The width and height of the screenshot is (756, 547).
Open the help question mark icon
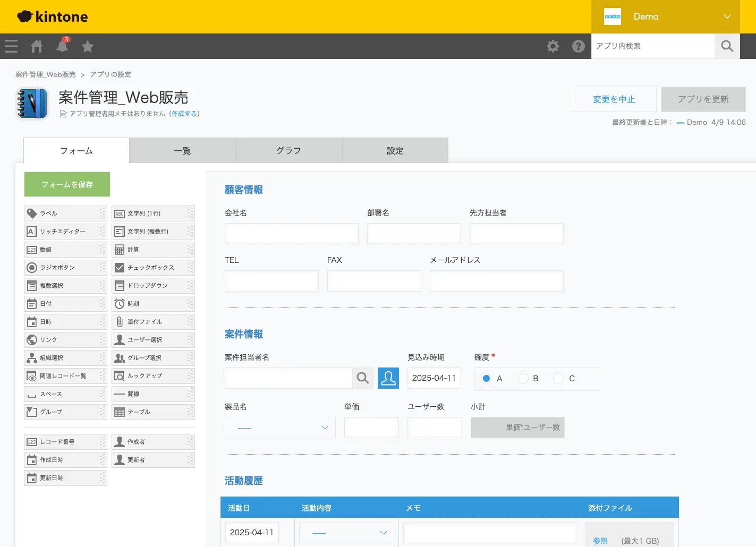click(x=579, y=46)
